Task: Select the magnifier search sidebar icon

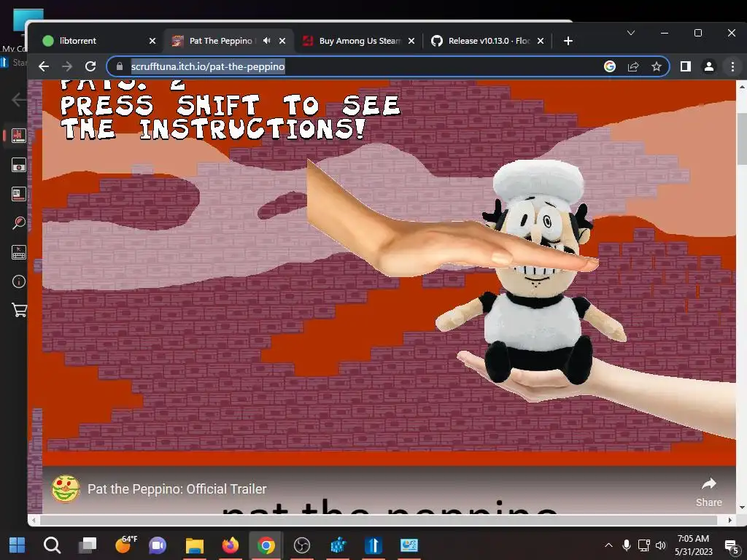Action: pos(18,223)
